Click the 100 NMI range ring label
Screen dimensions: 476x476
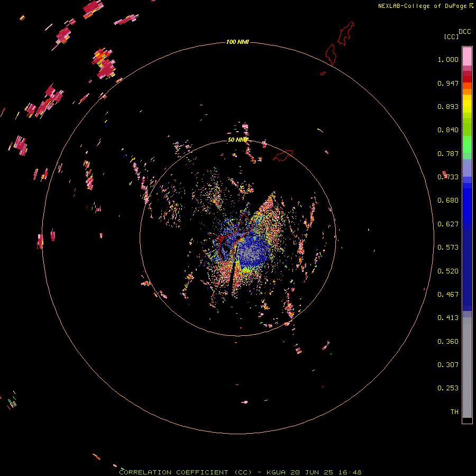[x=237, y=42]
